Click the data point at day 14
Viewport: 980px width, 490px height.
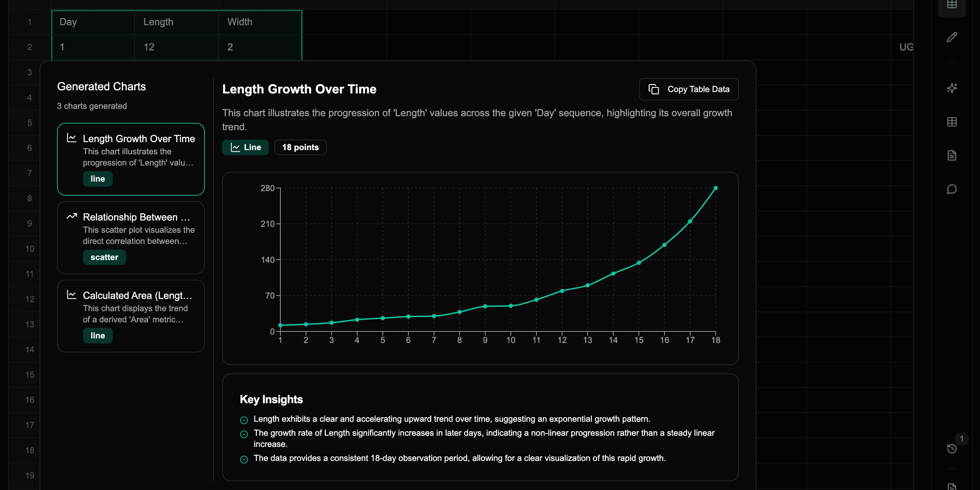(613, 274)
